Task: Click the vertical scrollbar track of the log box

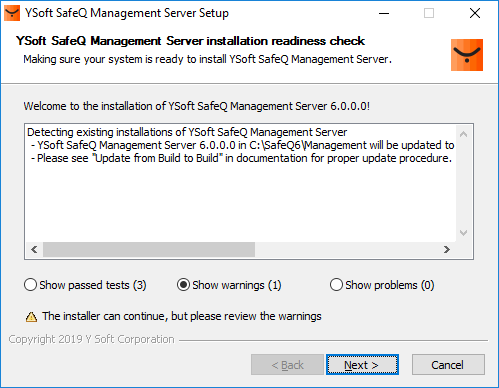Action: pyautogui.click(x=463, y=183)
